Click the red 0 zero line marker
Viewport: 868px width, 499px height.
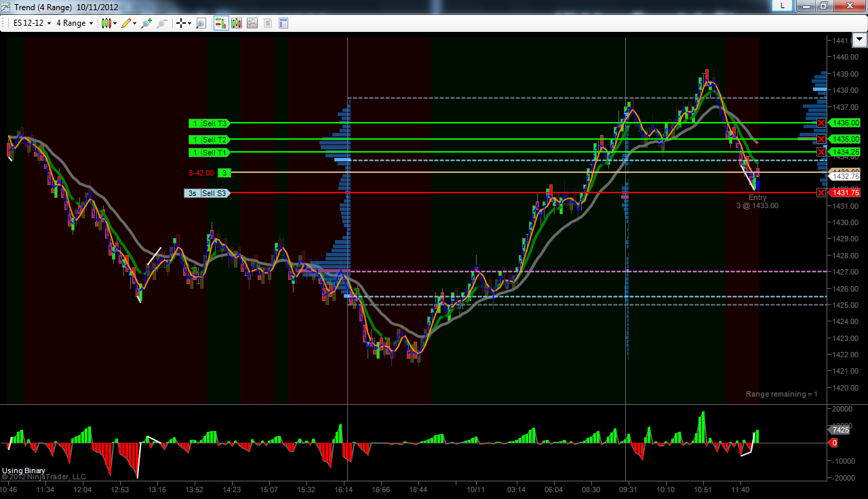point(834,443)
